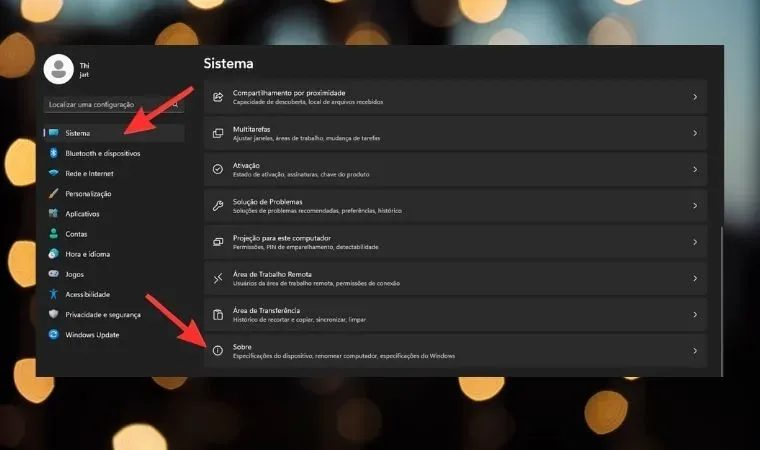Click the Personalização paintbrush icon
Image resolution: width=760 pixels, height=450 pixels.
point(53,193)
